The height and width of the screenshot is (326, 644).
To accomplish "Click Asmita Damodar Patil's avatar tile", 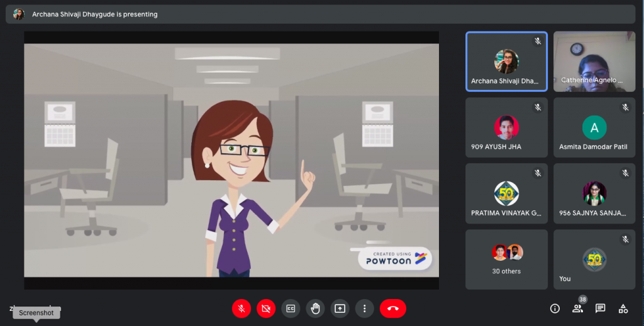I will (594, 128).
